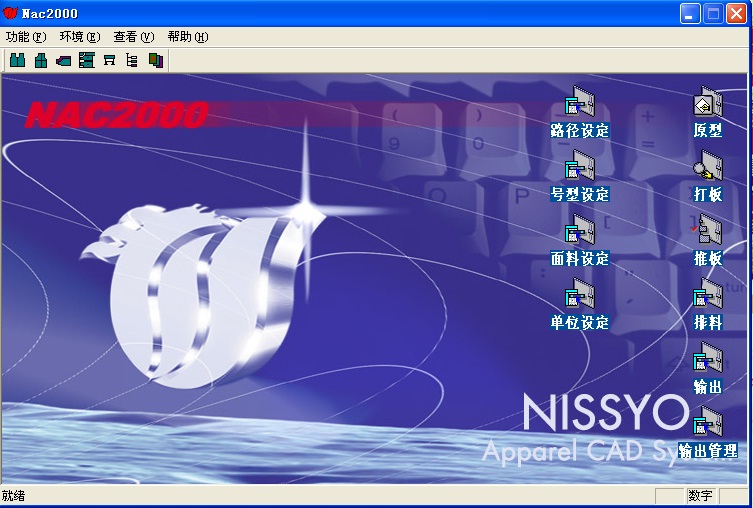
Task: Open the 号型设定 icon
Action: tap(580, 165)
